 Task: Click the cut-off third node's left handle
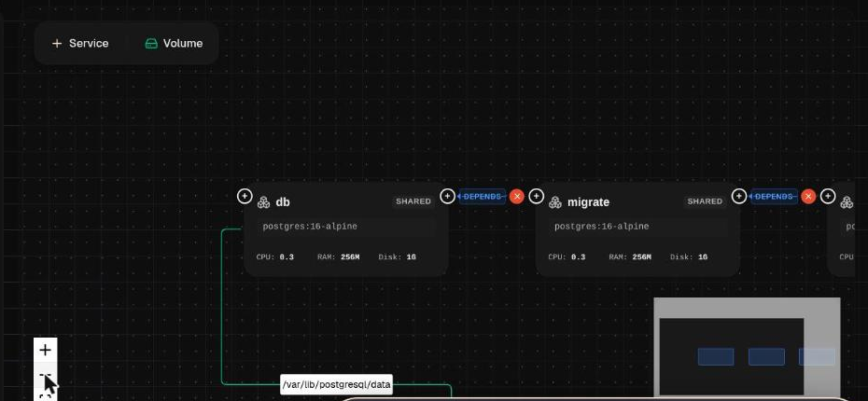(828, 196)
